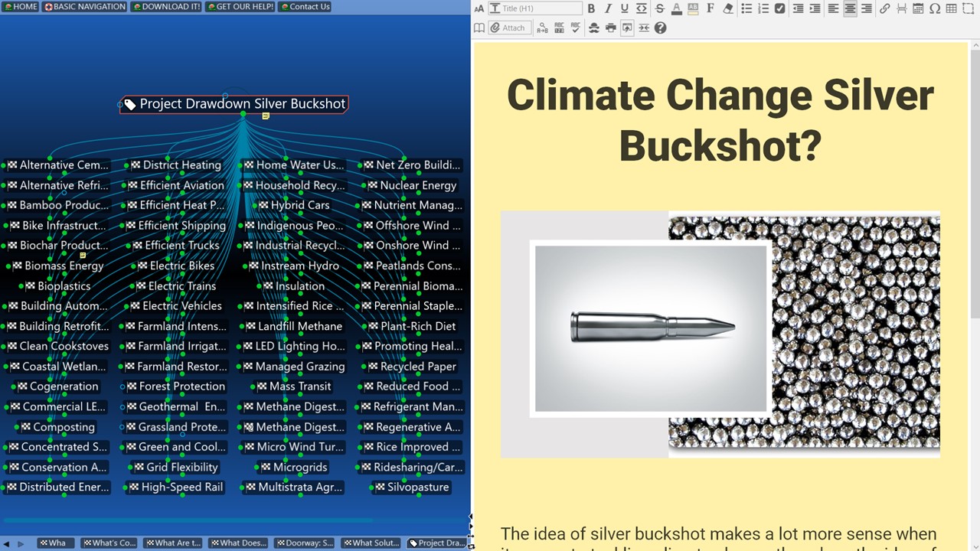The height and width of the screenshot is (551, 980).
Task: Open the GET OUR HELP! menu item
Action: [240, 7]
